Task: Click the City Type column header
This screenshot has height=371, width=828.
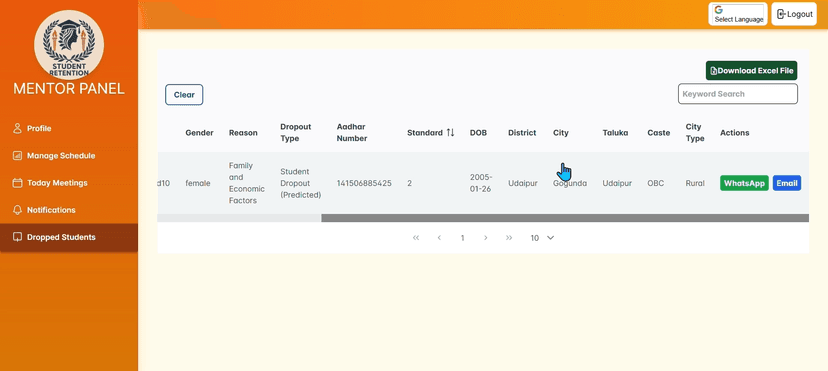Action: (x=694, y=132)
